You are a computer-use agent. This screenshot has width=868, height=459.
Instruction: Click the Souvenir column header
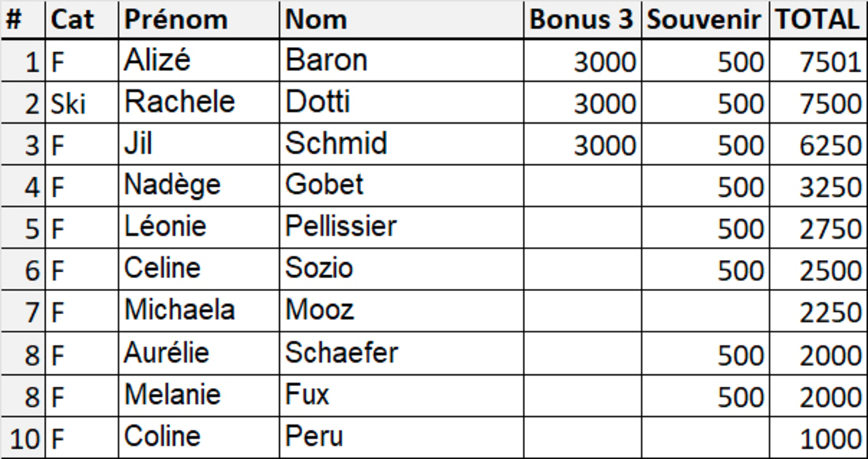click(x=705, y=20)
